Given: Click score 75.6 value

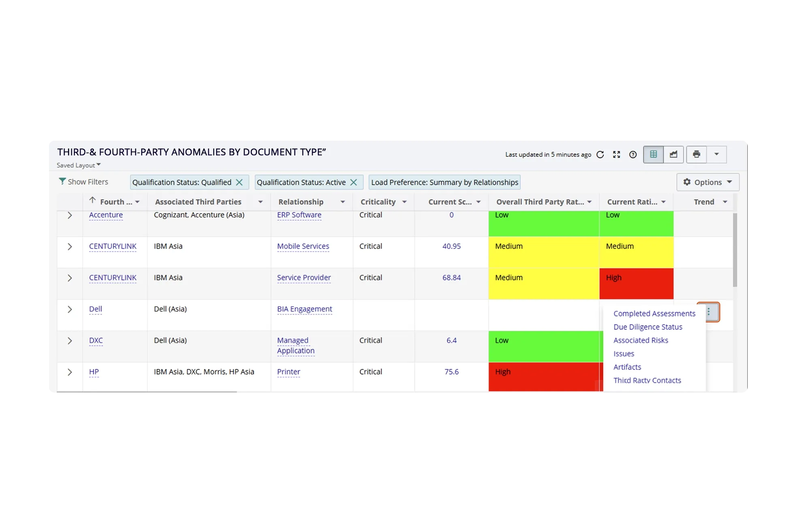Looking at the screenshot, I should coord(451,372).
